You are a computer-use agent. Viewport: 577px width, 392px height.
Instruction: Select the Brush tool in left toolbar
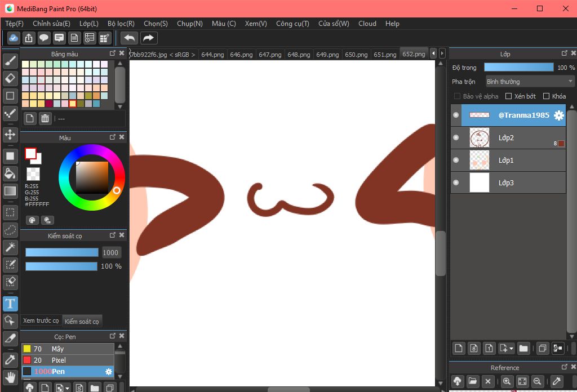[x=10, y=61]
